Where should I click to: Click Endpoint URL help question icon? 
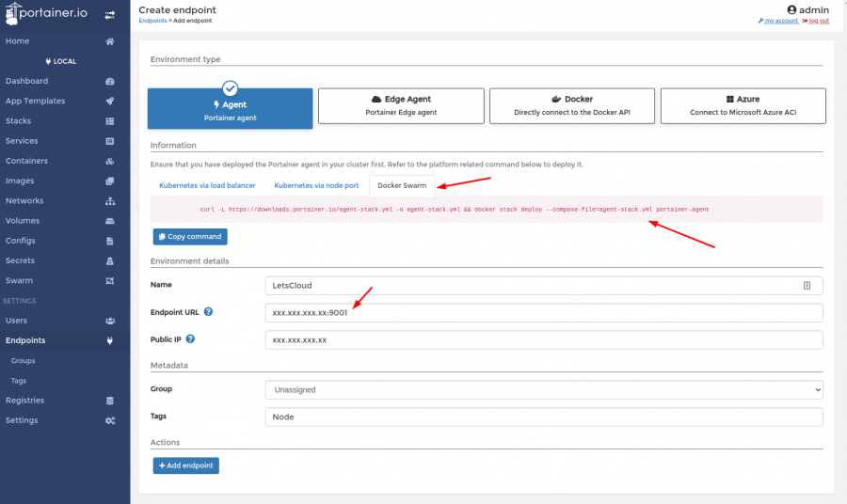click(208, 312)
